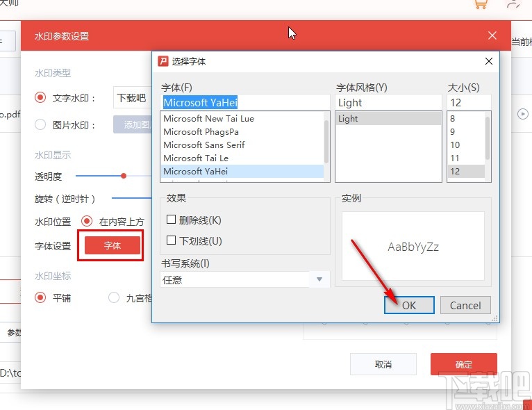Select Microsoft Sans Serif font
Screen dimensions: 532x410
(242, 145)
